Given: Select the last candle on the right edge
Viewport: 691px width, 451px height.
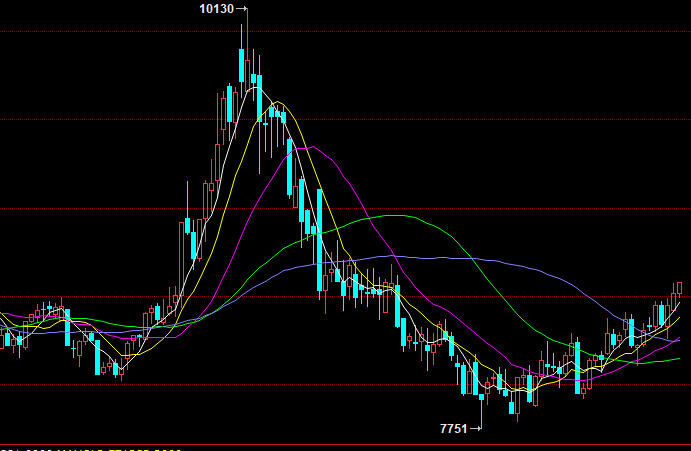Looking at the screenshot, I should pyautogui.click(x=679, y=288).
